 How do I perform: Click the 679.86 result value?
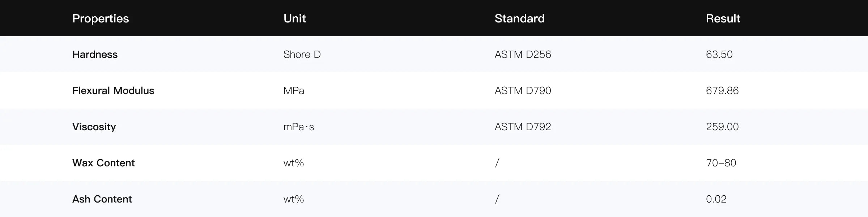(x=722, y=90)
